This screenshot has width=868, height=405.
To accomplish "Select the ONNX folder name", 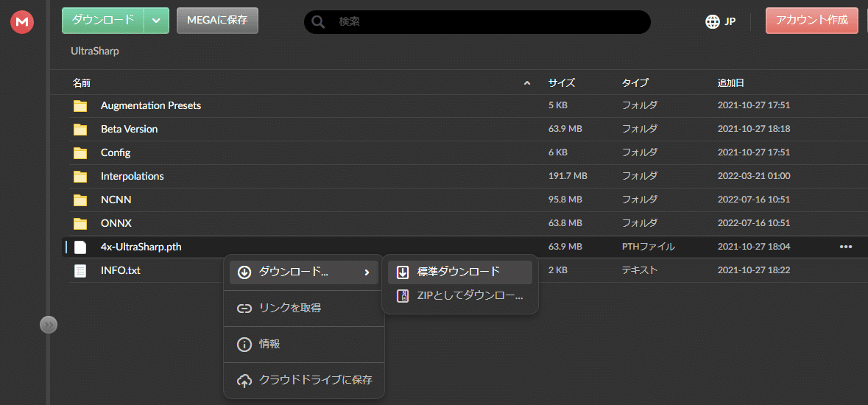I will [116, 223].
